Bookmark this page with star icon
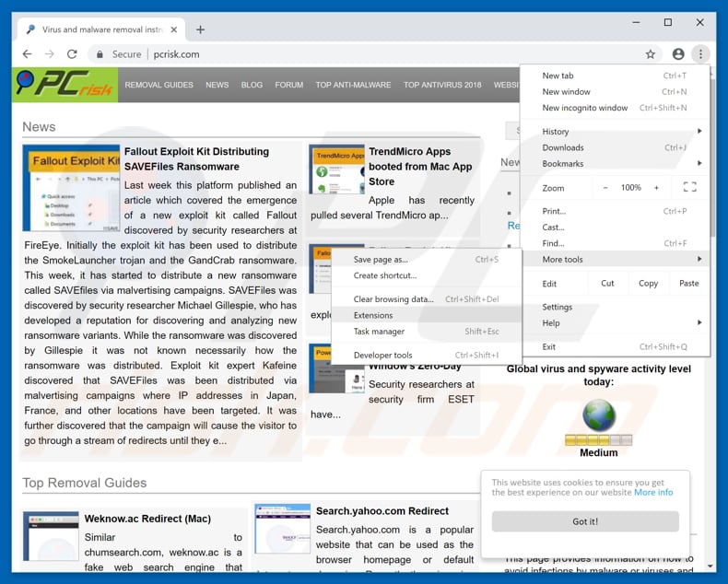Screen dimensions: 728x584 651,54
